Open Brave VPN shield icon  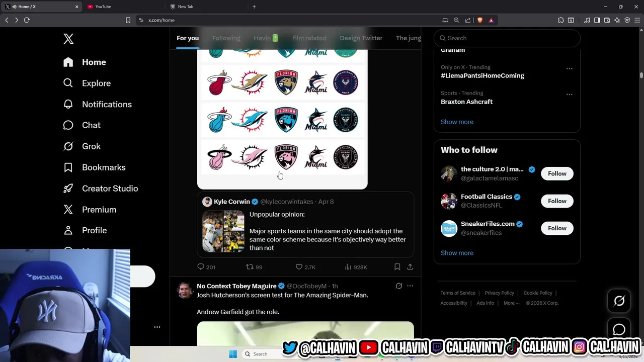tap(627, 20)
